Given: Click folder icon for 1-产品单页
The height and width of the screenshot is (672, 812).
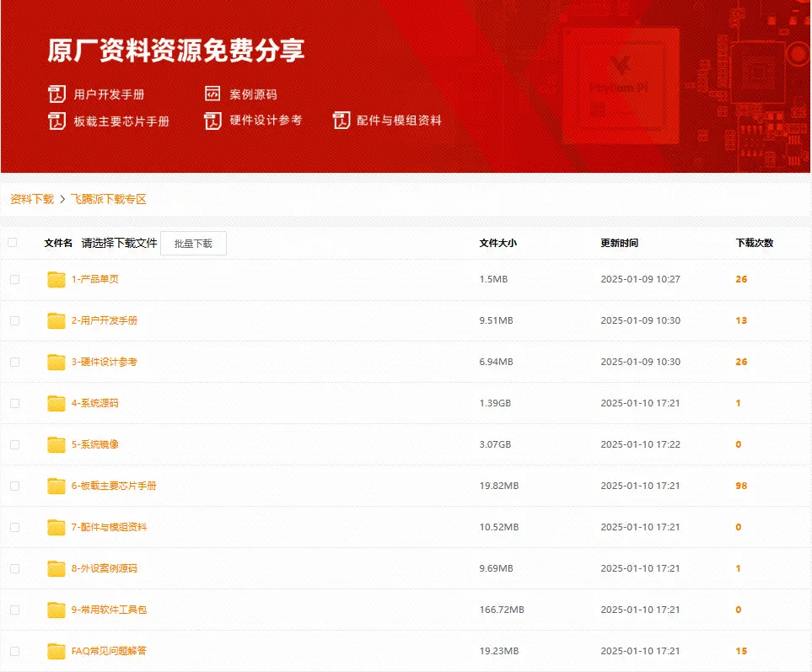Looking at the screenshot, I should coord(56,279).
